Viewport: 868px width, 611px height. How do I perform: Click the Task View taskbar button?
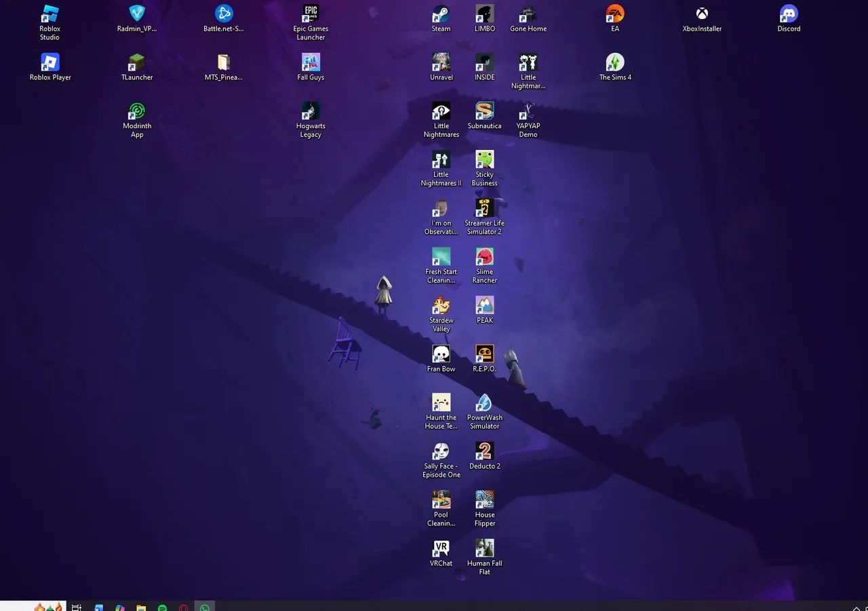77,608
